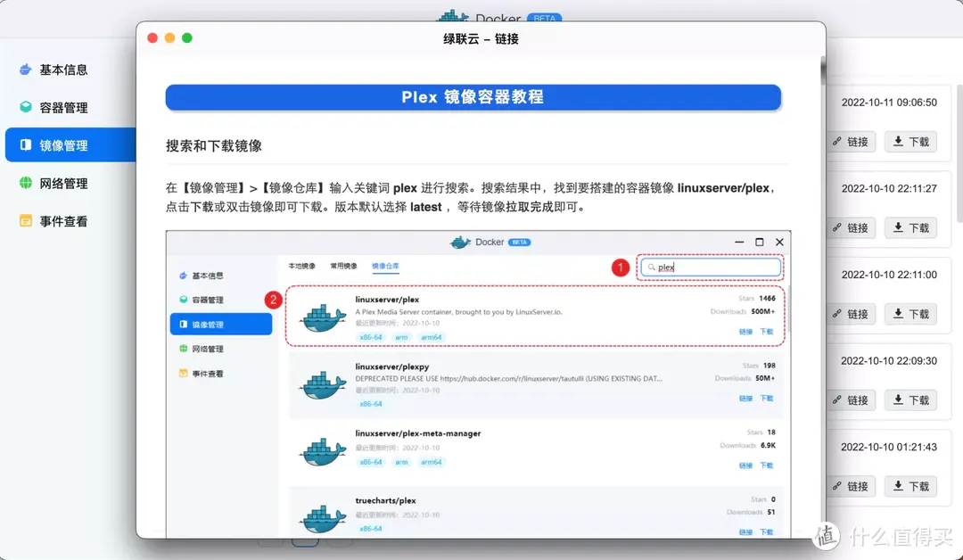Image resolution: width=963 pixels, height=560 pixels.
Task: Select timestamp 2022-10-10 01:21:43
Action: (889, 447)
